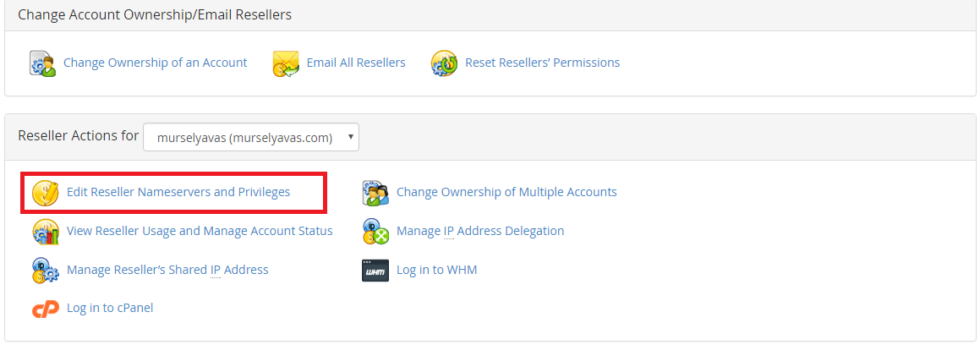
Task: Click the black WHM logo icon
Action: coord(375,271)
